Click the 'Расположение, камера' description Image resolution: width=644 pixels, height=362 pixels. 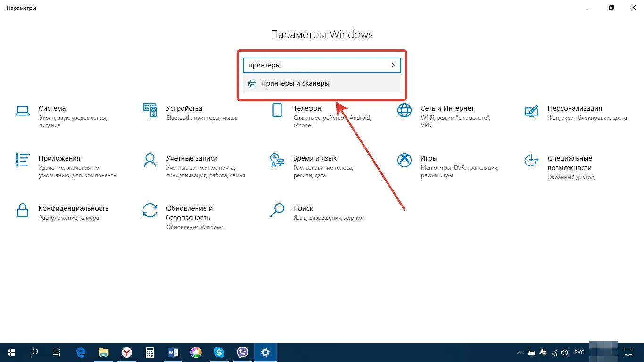69,218
